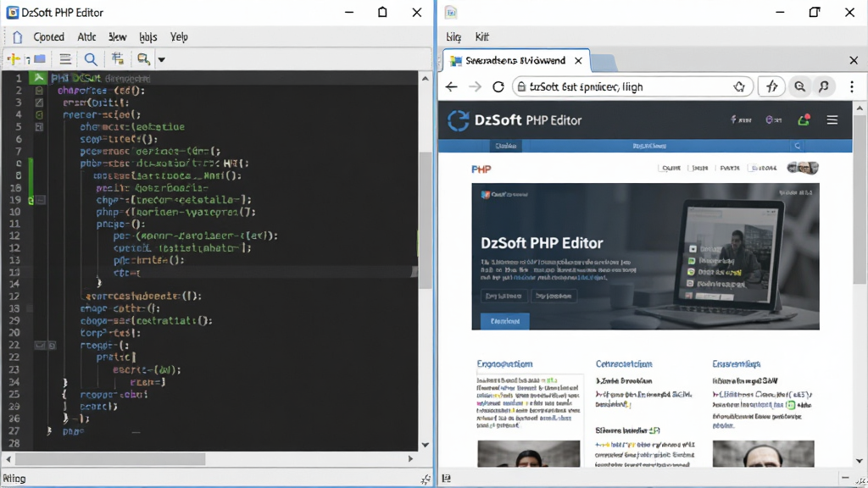Select the Sweradsens browser tab
The height and width of the screenshot is (488, 868).
[x=515, y=60]
